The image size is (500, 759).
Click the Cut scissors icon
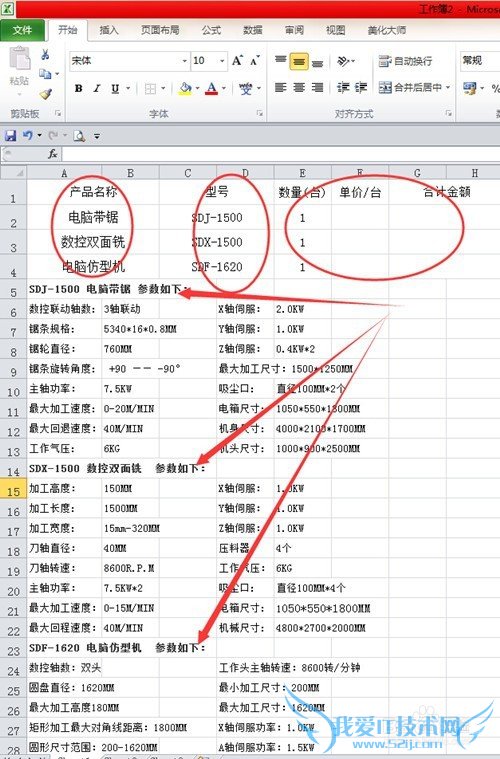(45, 54)
